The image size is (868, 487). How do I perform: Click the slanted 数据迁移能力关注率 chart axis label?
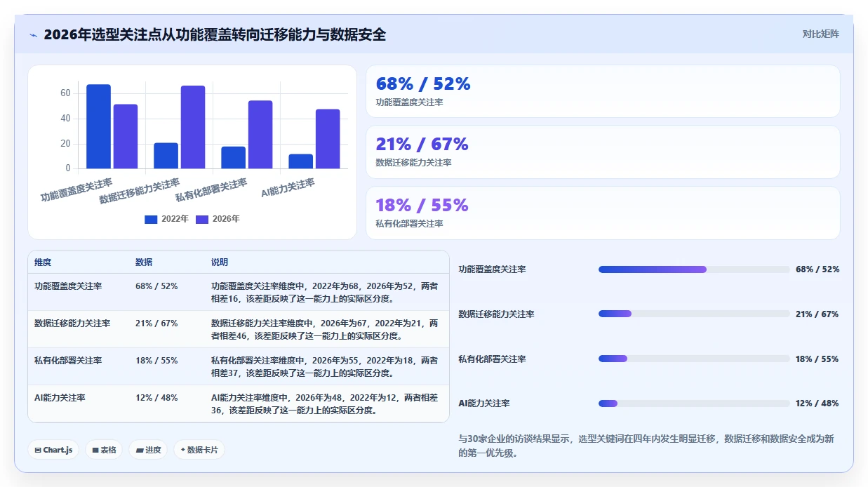(x=140, y=191)
